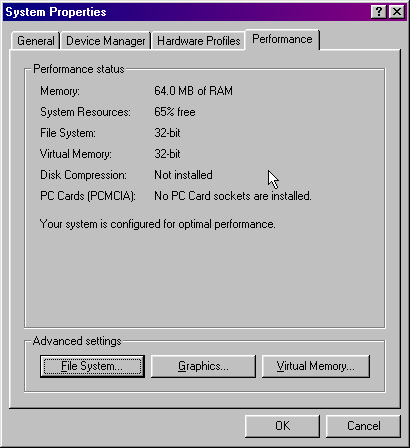Screen dimensions: 410x448
Task: Close the System Properties dialog with X
Action: tap(397, 12)
